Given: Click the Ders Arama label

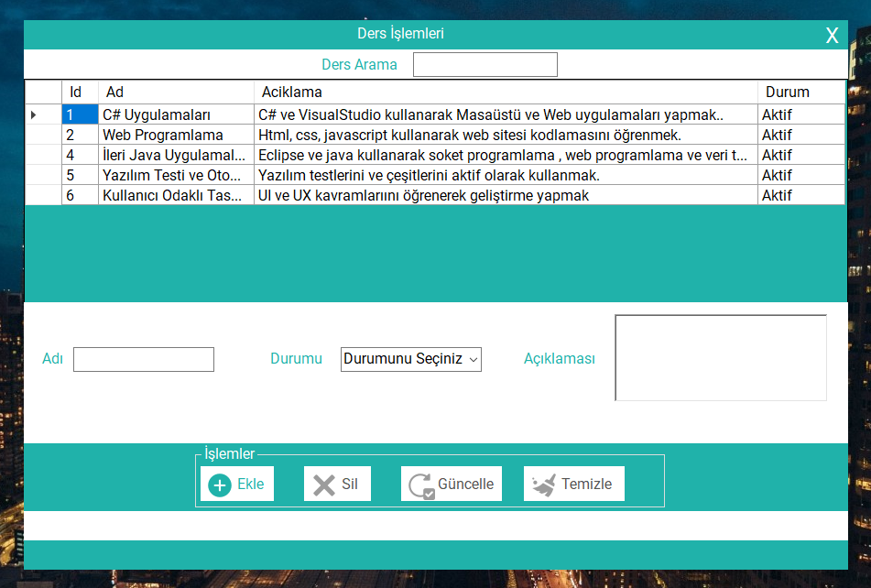Looking at the screenshot, I should point(359,65).
